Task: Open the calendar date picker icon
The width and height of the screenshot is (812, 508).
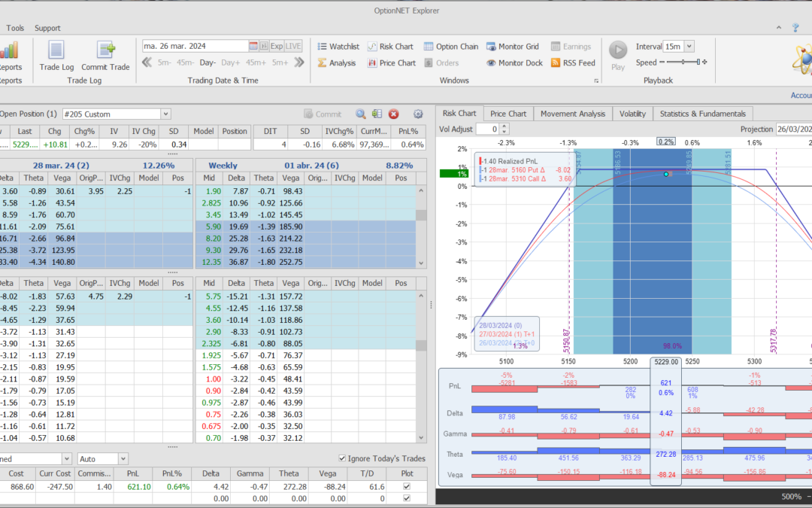Action: (253, 46)
